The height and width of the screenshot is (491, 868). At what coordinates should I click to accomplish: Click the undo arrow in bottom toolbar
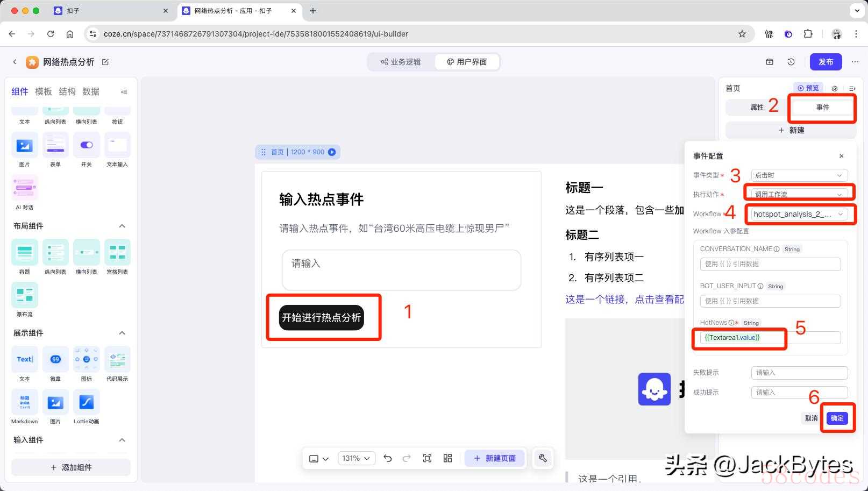pos(387,458)
